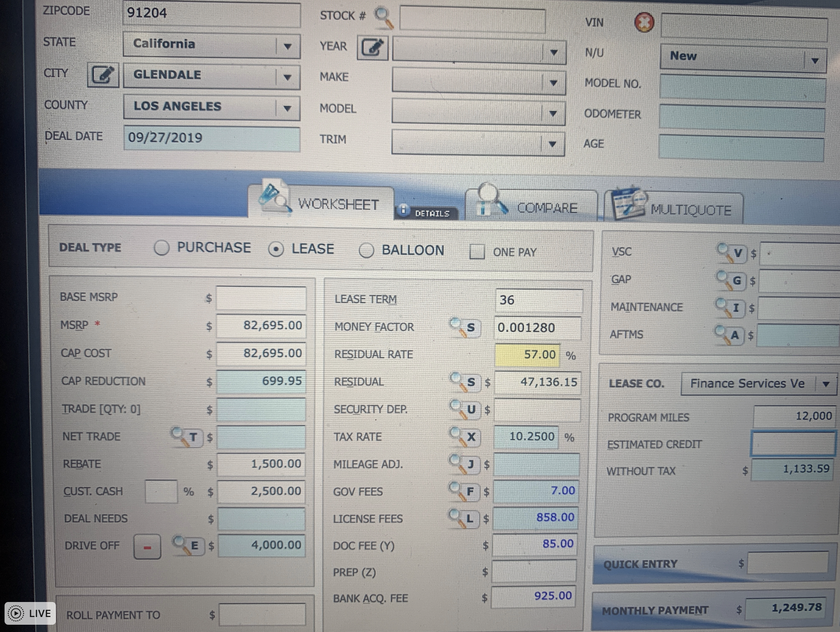840x632 pixels.
Task: Open the Residual S lookup icon
Action: 464,382
